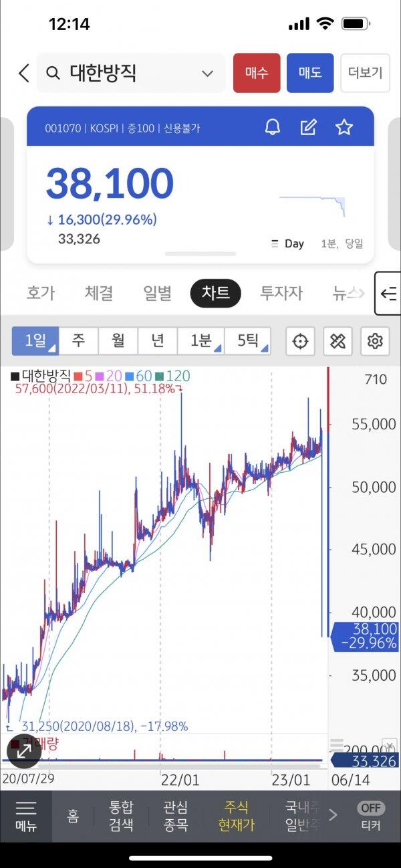Viewport: 401px width, 868px height.
Task: Tap the crosshair target icon
Action: (301, 342)
